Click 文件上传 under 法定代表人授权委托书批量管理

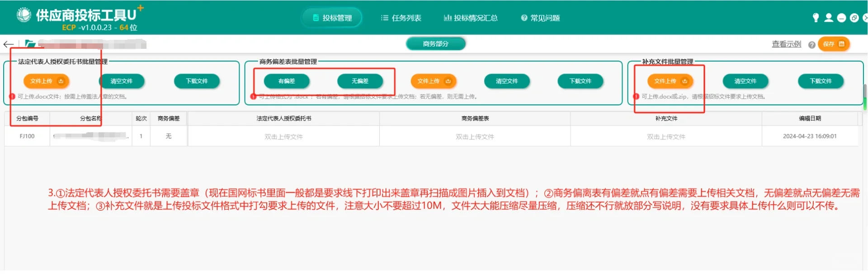(x=46, y=81)
